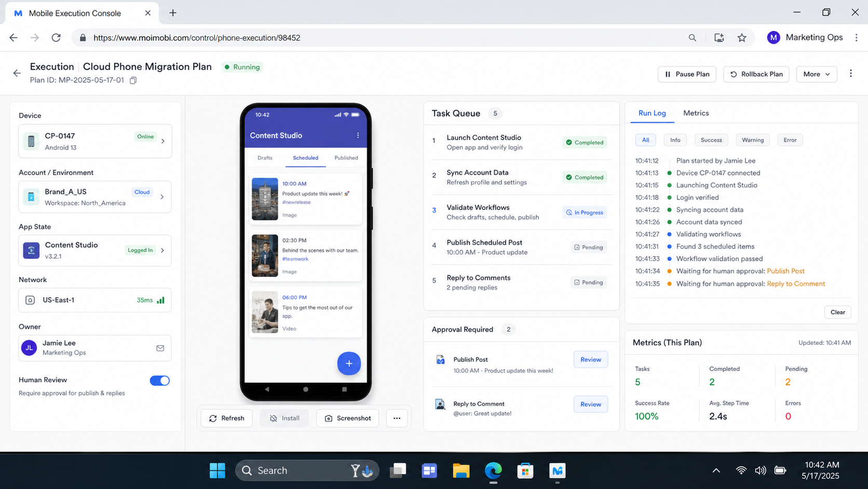Click the Content Studio app icon in App State
Image resolution: width=868 pixels, height=489 pixels.
coord(31,250)
